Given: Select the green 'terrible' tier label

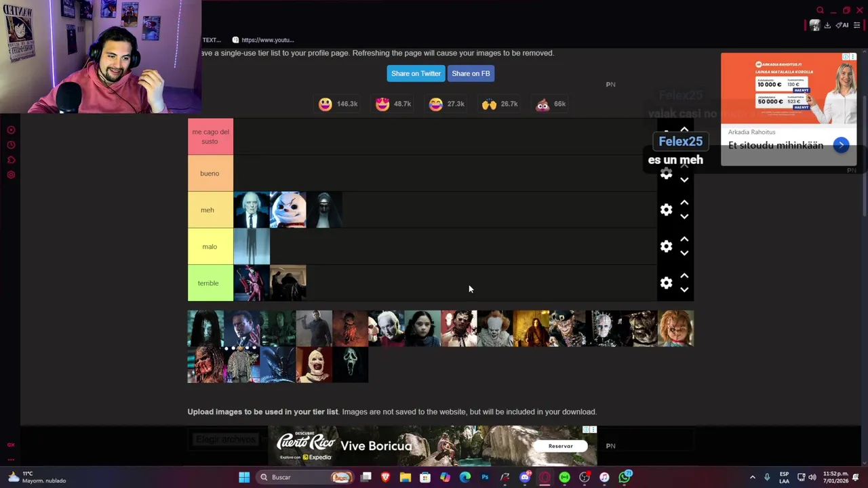Looking at the screenshot, I should pos(210,283).
